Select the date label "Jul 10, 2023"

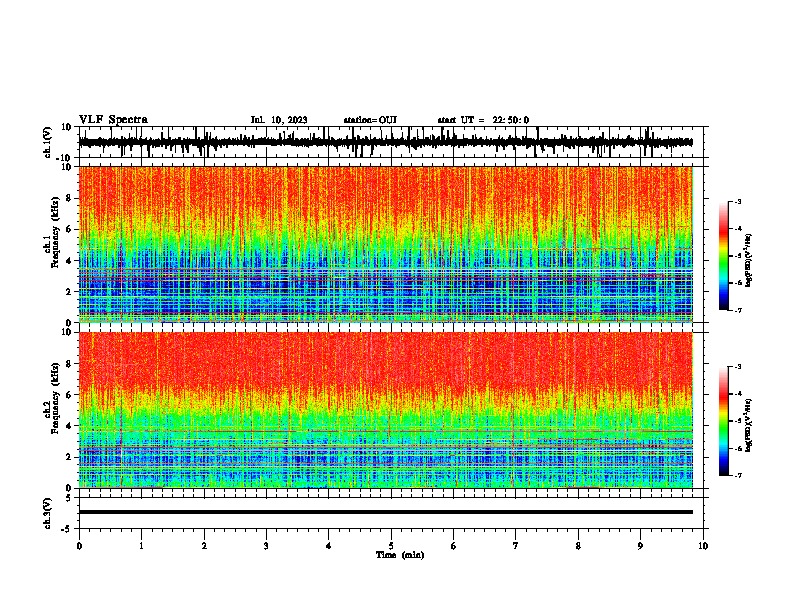pyautogui.click(x=279, y=120)
